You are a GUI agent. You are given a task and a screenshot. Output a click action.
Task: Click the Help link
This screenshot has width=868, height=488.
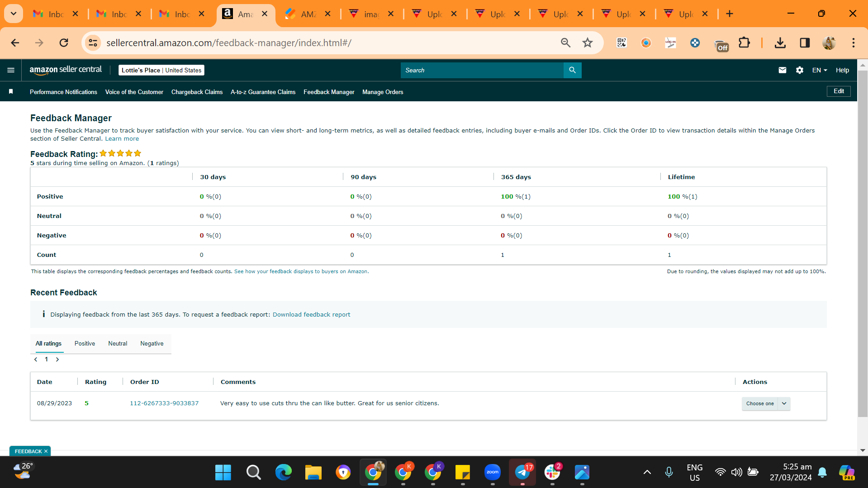(x=842, y=70)
